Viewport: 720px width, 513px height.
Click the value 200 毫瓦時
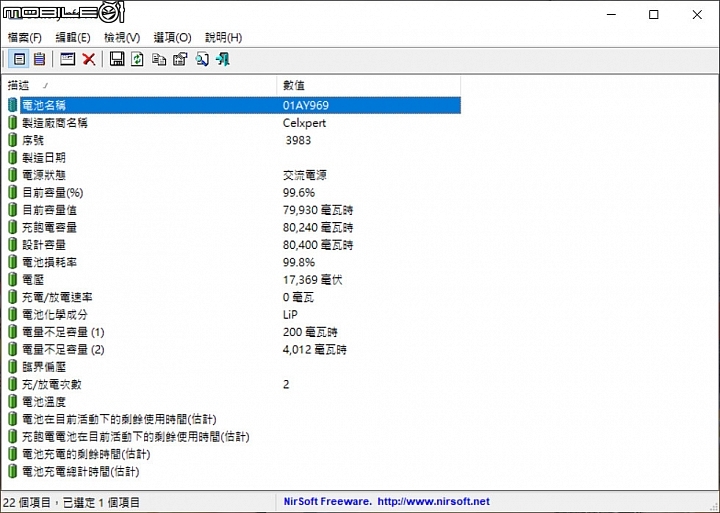[310, 332]
